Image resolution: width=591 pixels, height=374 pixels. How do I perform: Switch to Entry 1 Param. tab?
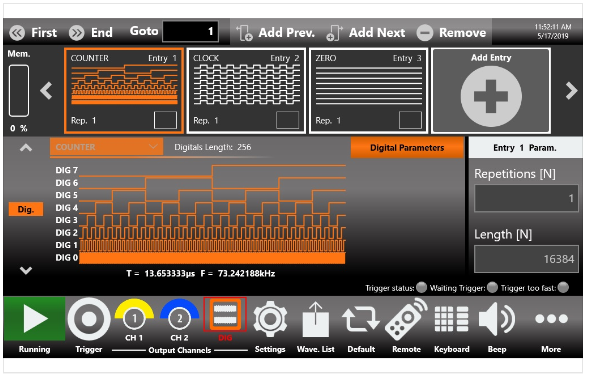[x=525, y=148]
